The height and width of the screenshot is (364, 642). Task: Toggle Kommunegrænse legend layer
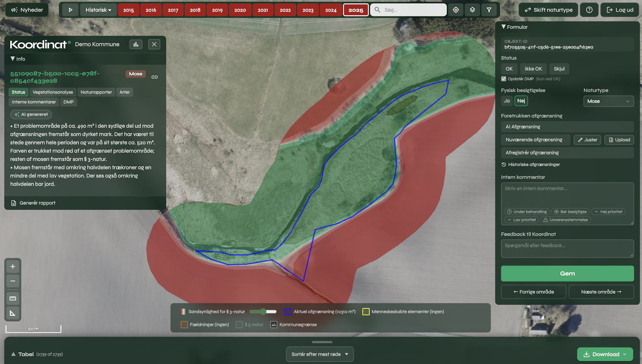tap(274, 325)
